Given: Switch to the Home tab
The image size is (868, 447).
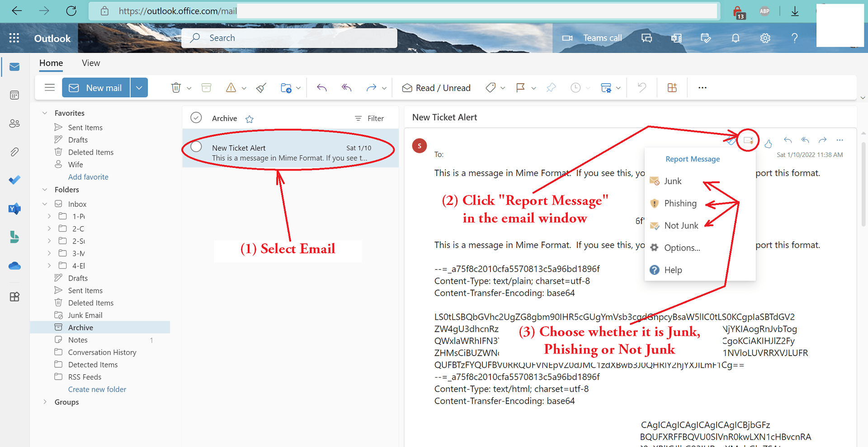Looking at the screenshot, I should pyautogui.click(x=51, y=63).
